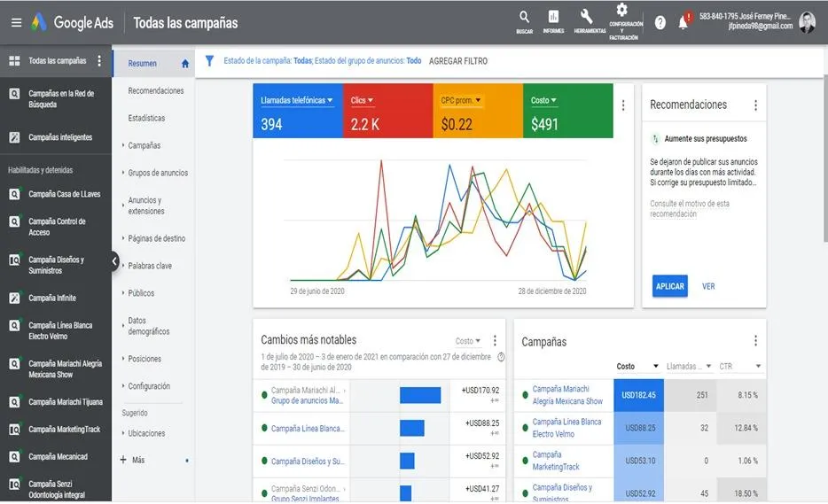Open Cambios más notables three-dot menu
This screenshot has width=828, height=504.
(495, 340)
